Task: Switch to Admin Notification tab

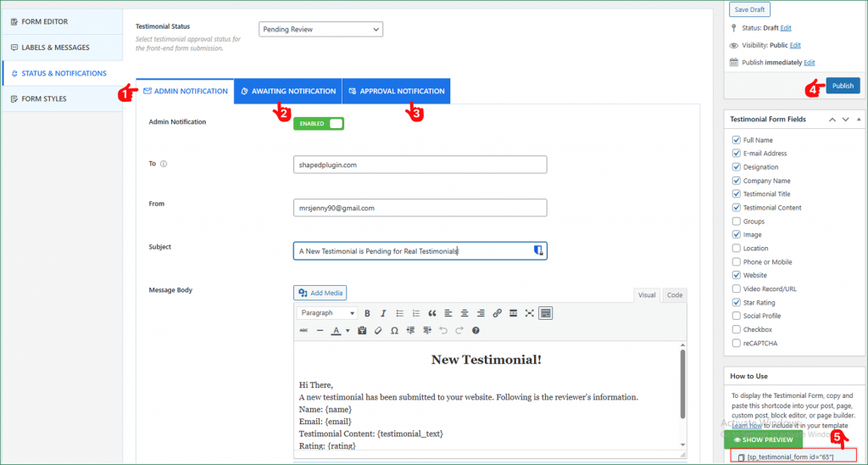Action: (185, 92)
